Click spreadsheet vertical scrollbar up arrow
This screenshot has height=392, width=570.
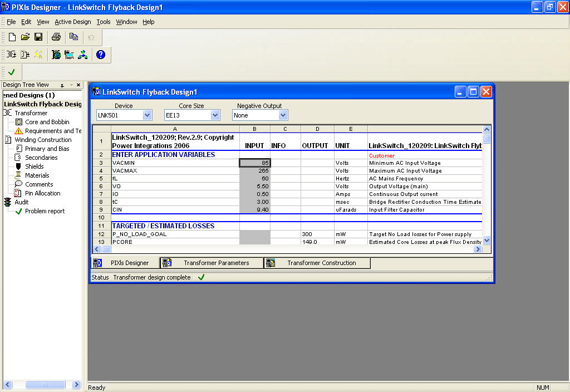coord(487,129)
